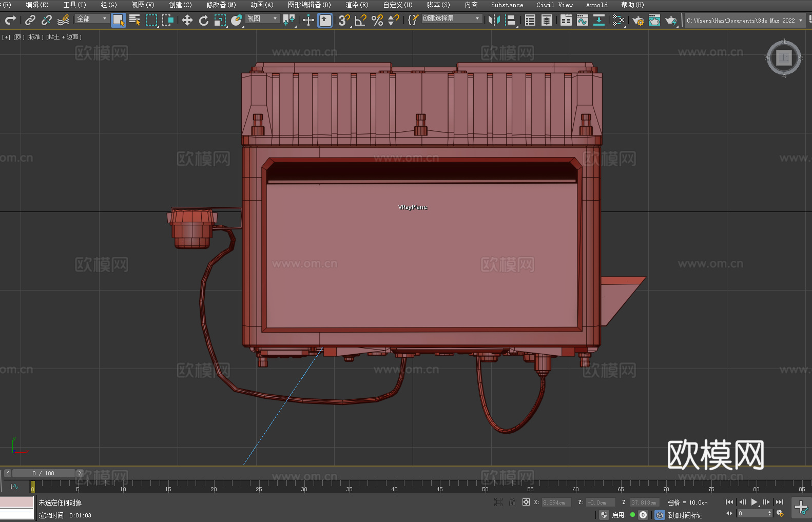Viewport: 812px width, 522px height.
Task: Expand the 创建选择集 named selection dropdown
Action: click(x=451, y=19)
